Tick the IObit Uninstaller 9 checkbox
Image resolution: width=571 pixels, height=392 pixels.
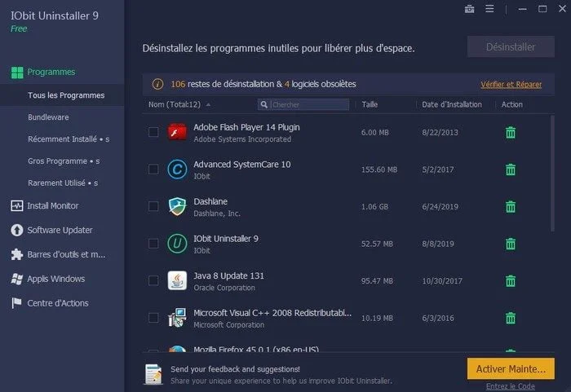(x=153, y=244)
